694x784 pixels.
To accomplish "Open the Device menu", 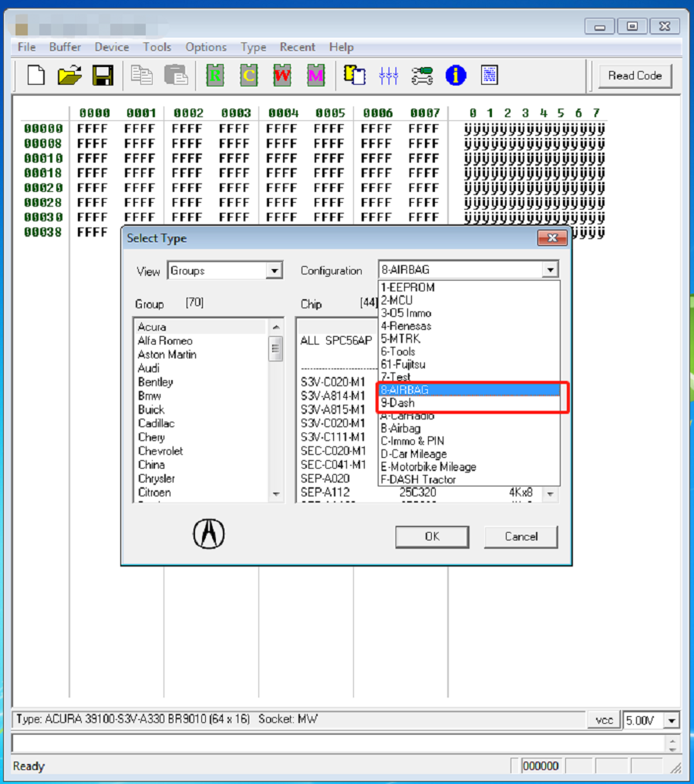I will click(x=112, y=47).
